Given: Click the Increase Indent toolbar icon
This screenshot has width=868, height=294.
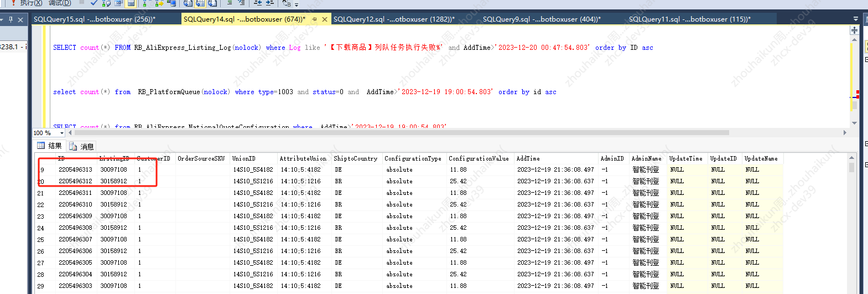Looking at the screenshot, I should point(270,3).
